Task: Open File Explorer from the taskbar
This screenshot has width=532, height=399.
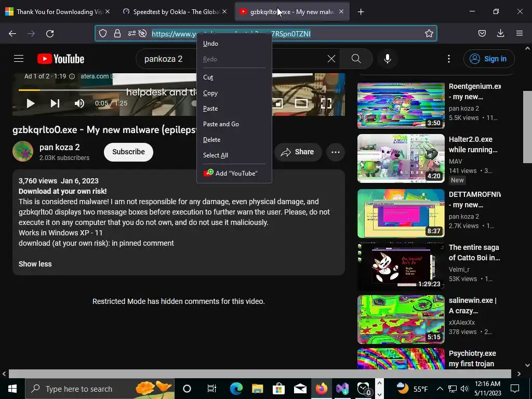Action: point(257,389)
